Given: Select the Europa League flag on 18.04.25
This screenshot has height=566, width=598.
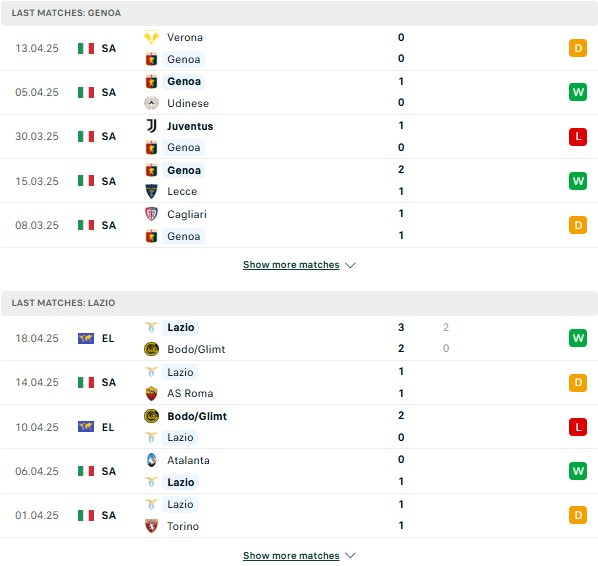Looking at the screenshot, I should (86, 338).
